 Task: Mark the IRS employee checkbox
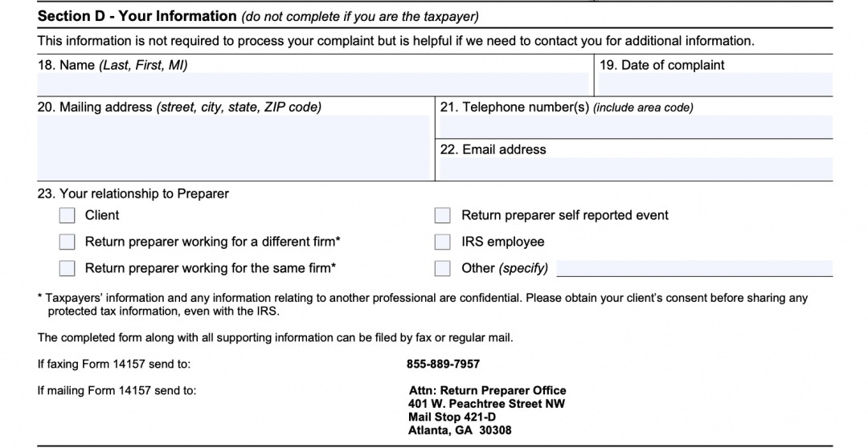(443, 242)
